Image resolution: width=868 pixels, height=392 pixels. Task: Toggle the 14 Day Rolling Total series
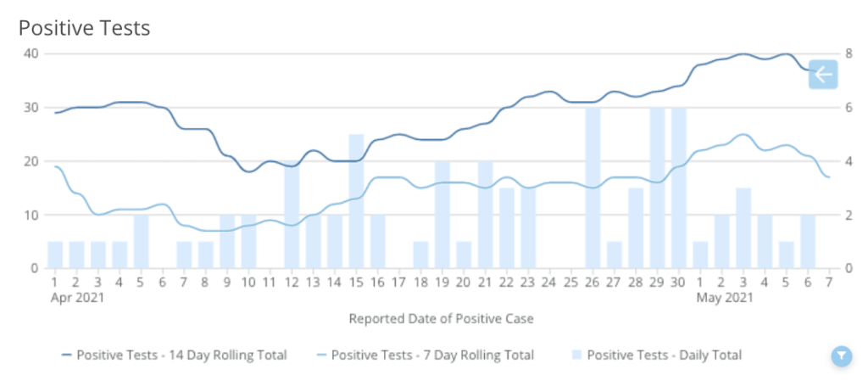click(x=181, y=356)
